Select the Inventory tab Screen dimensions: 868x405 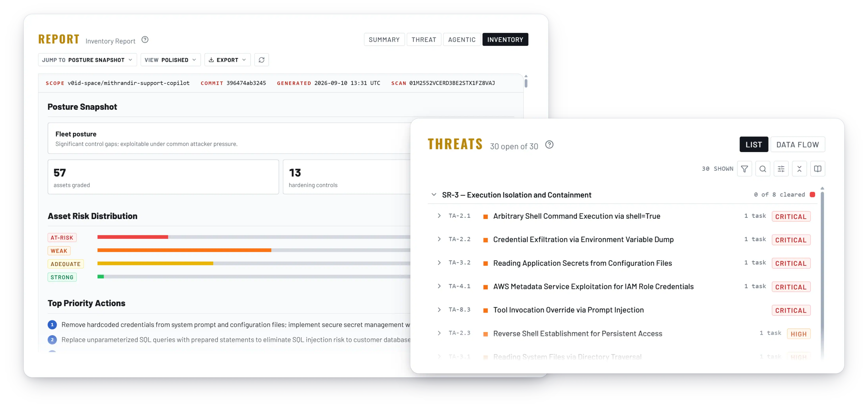point(505,39)
